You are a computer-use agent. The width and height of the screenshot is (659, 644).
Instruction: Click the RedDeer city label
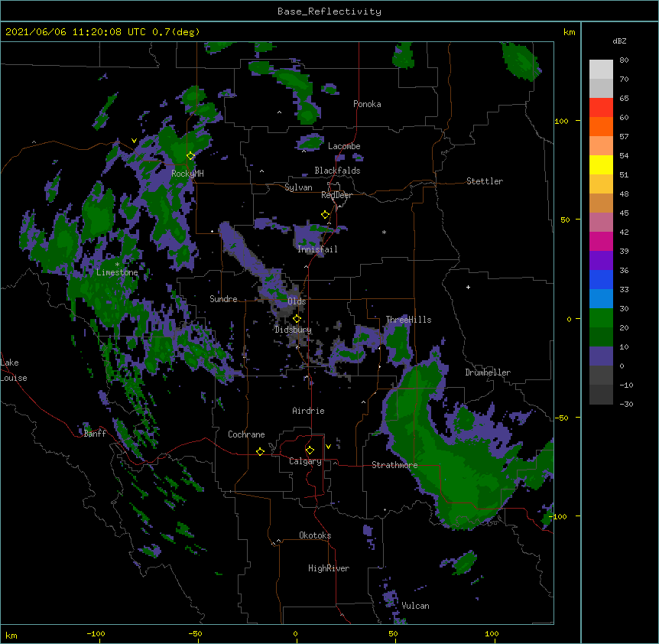[x=336, y=195]
